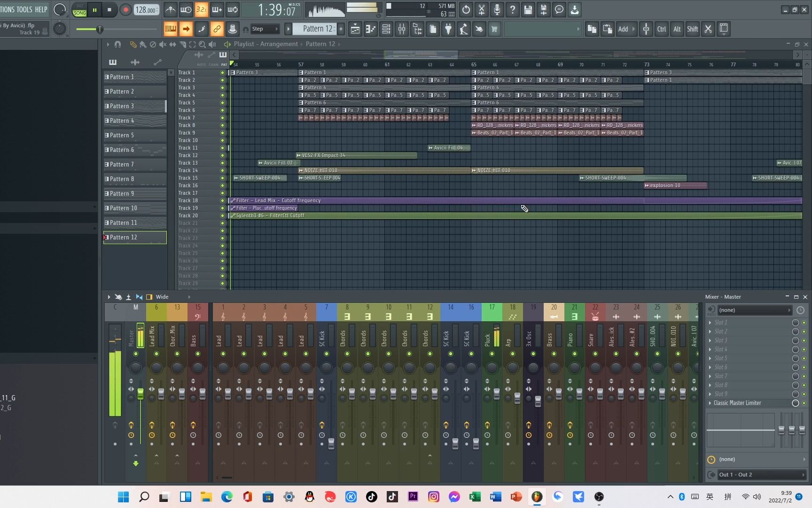Viewport: 812px width, 508px height.
Task: Click the Add dropdown button
Action: coord(625,29)
